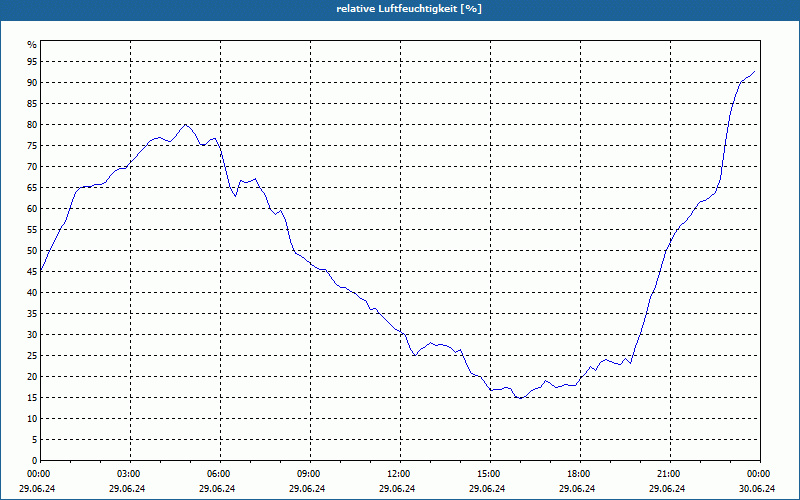Select date "29.06.24" beneath the 06:00 label
Screen dimensions: 800x500
tap(217, 489)
